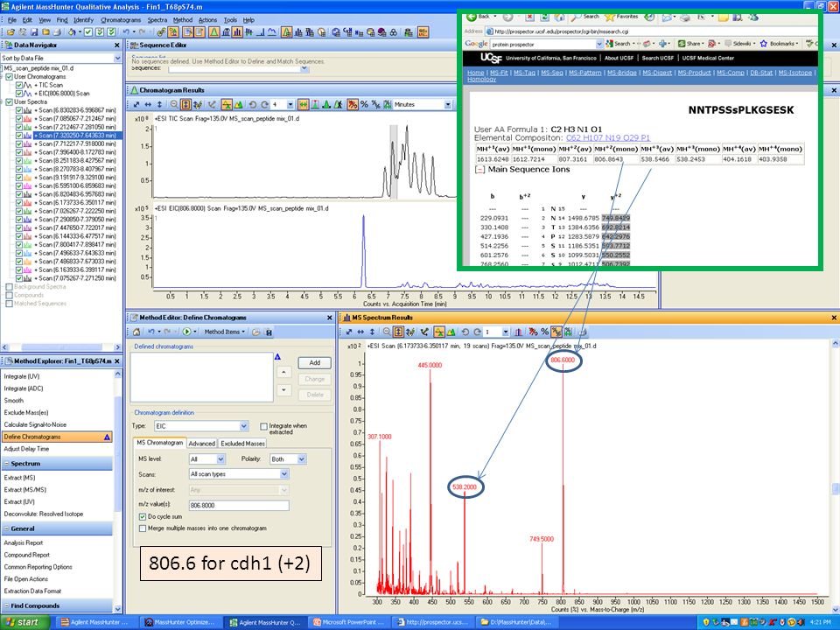
Task: Open the Identify menu
Action: 84,20
